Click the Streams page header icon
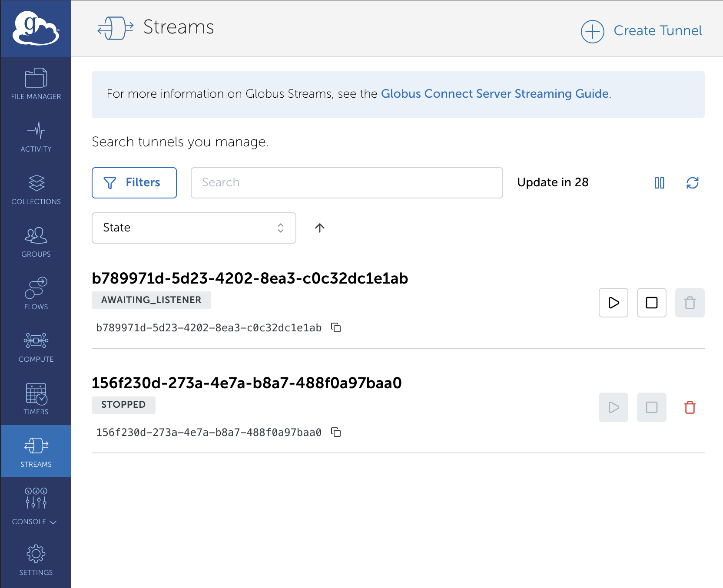This screenshot has width=723, height=588. click(x=116, y=28)
